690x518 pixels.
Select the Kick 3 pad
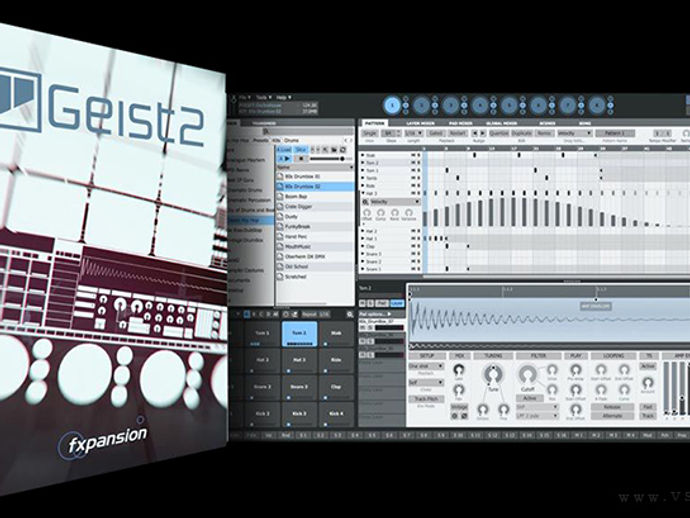tap(299, 414)
